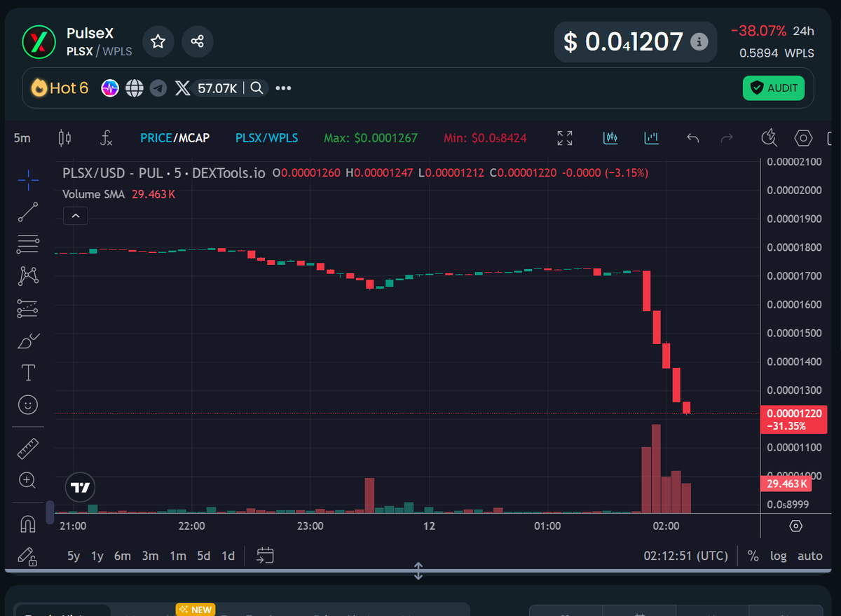Open price axis settings hexagon
Screen dimensions: 841x616
pyautogui.click(x=795, y=526)
